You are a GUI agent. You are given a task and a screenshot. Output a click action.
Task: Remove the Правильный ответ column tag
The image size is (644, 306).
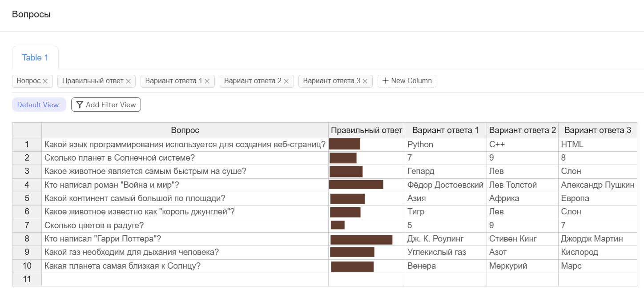point(128,81)
